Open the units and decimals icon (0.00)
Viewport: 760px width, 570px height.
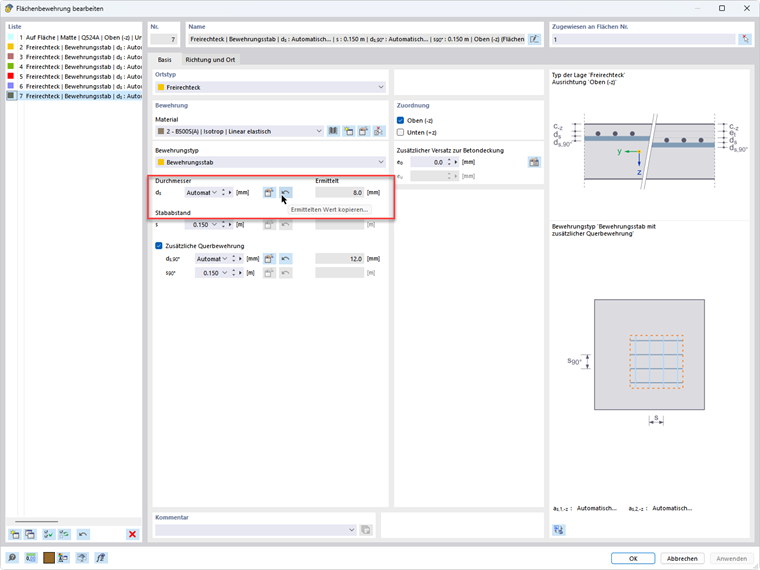pos(31,558)
